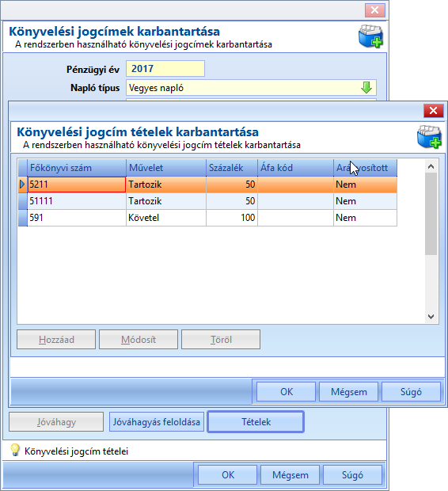Click the row selector for row 591
Image resolution: width=448 pixels, height=491 pixels.
[22, 218]
